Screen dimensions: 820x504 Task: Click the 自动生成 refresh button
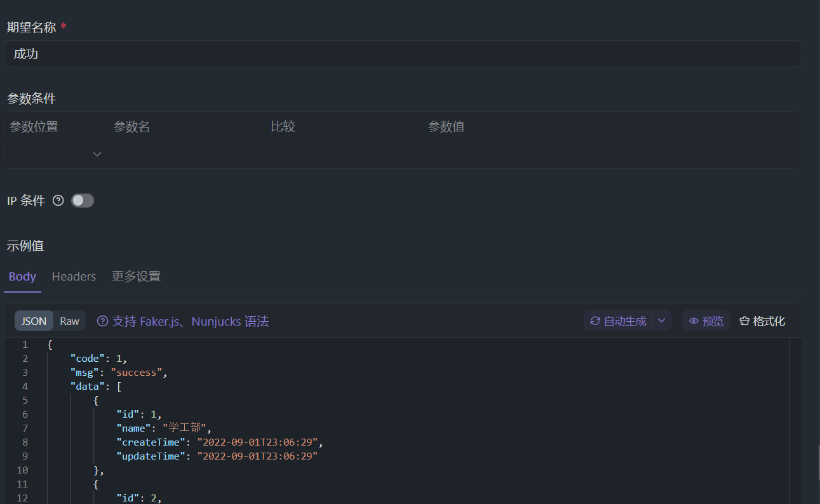(618, 321)
